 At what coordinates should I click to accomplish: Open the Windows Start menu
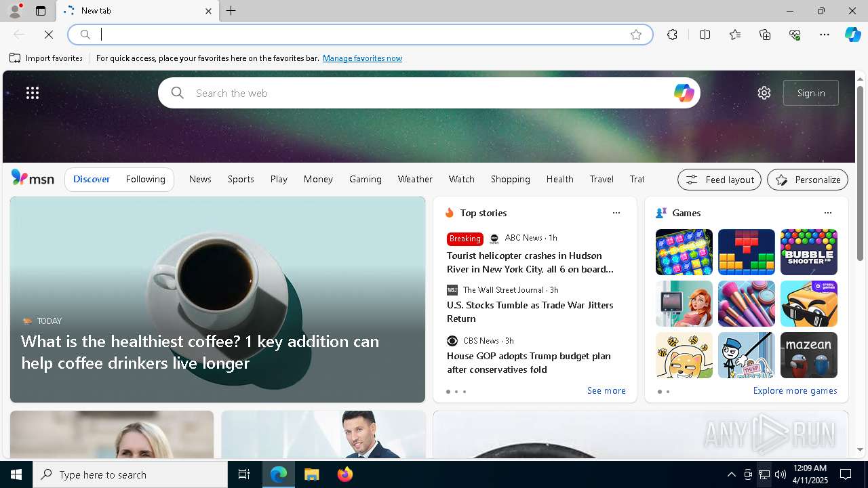(x=16, y=474)
